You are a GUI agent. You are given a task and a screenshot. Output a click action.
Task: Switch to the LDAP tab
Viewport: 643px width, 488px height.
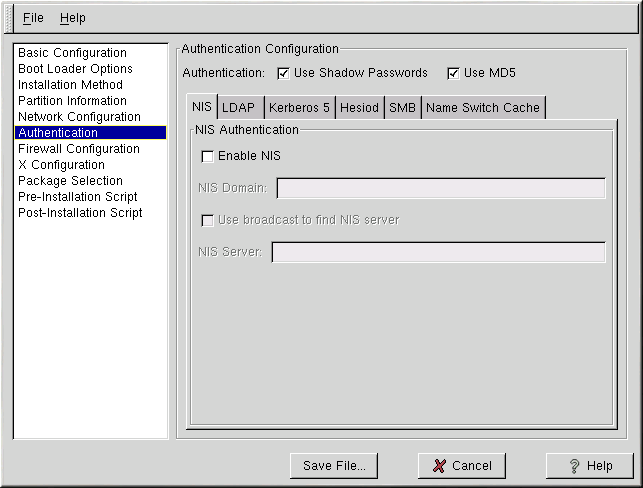[238, 108]
